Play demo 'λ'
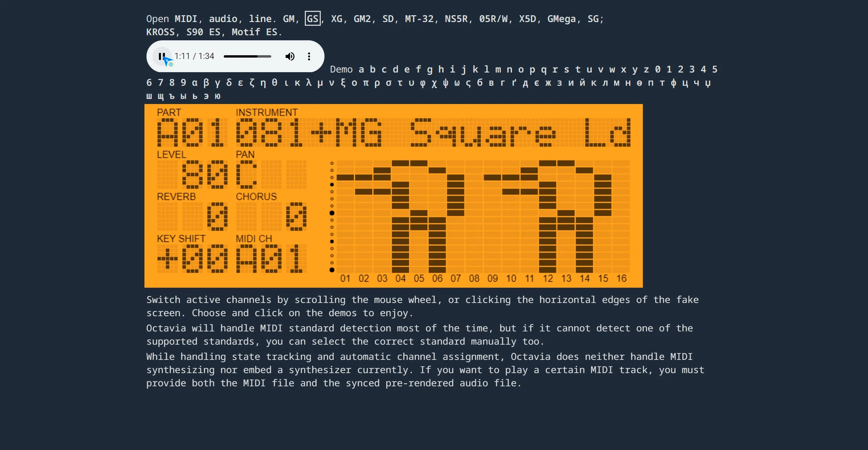Screen dimensions: 868x450 (x=309, y=82)
